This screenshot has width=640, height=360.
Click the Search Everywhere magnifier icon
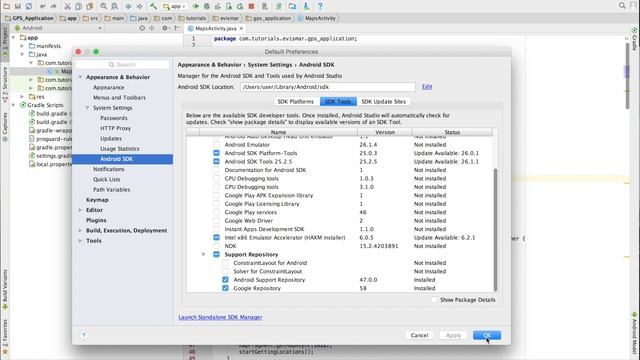tap(622, 6)
